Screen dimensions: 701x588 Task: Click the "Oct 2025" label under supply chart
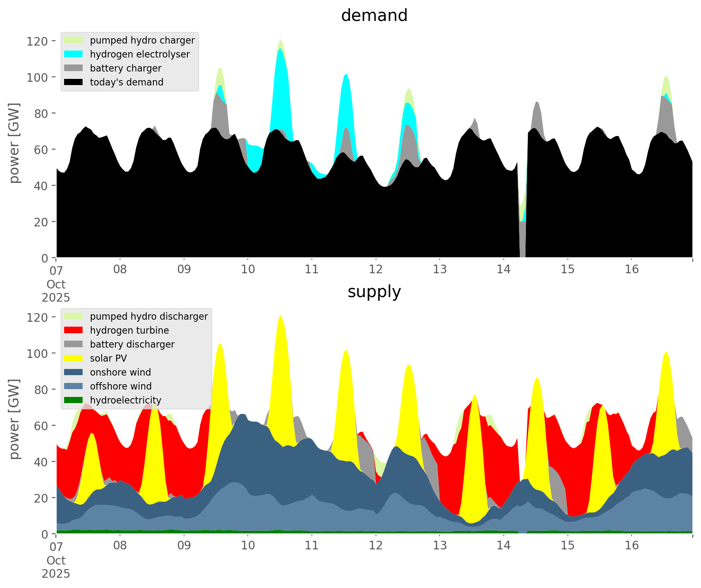56,567
